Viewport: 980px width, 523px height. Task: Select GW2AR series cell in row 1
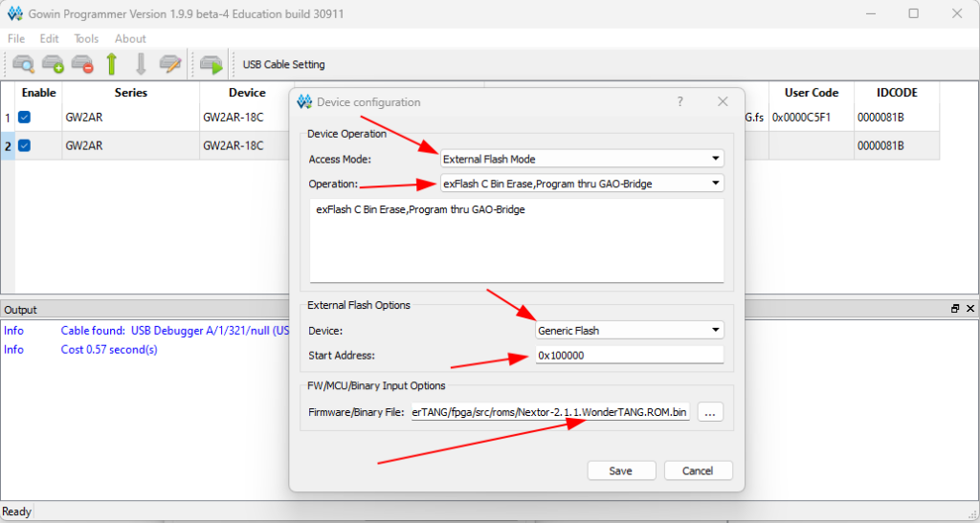pyautogui.click(x=130, y=118)
